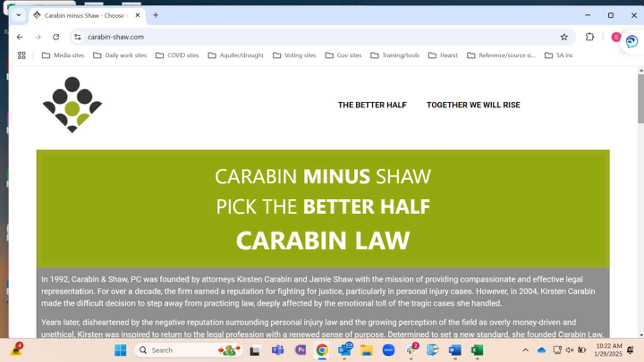644x362 pixels.
Task: Reload the current page
Action: click(56, 37)
